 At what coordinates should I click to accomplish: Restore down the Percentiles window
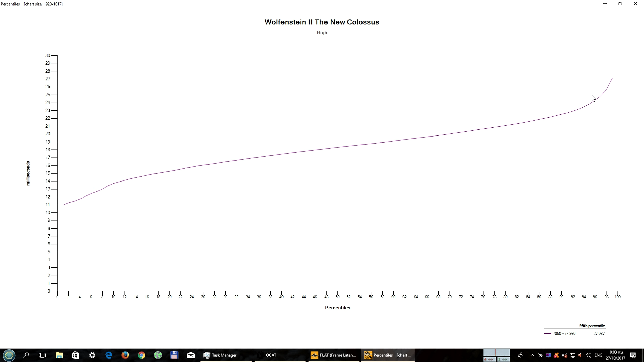point(620,4)
